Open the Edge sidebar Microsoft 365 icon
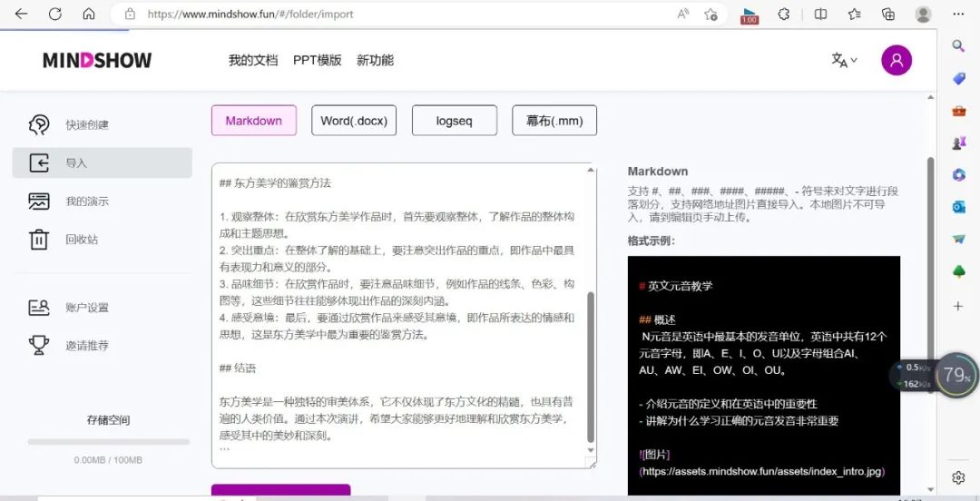 pos(958,175)
